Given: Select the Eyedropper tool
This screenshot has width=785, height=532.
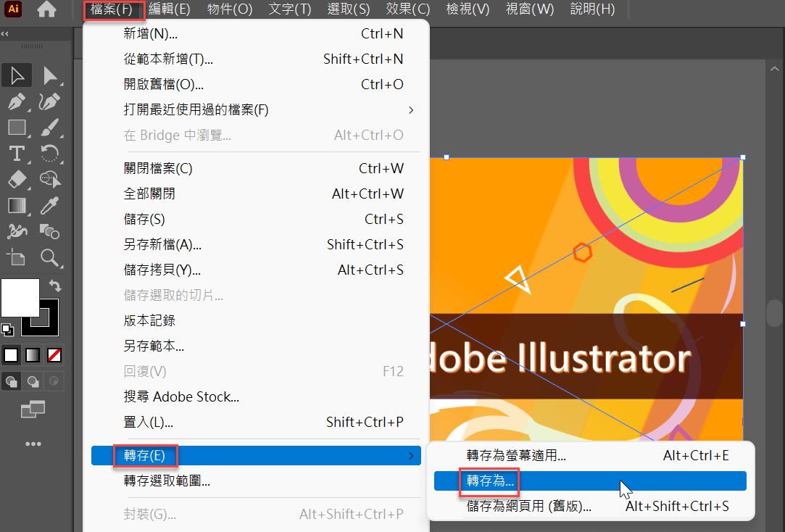Looking at the screenshot, I should [x=49, y=205].
